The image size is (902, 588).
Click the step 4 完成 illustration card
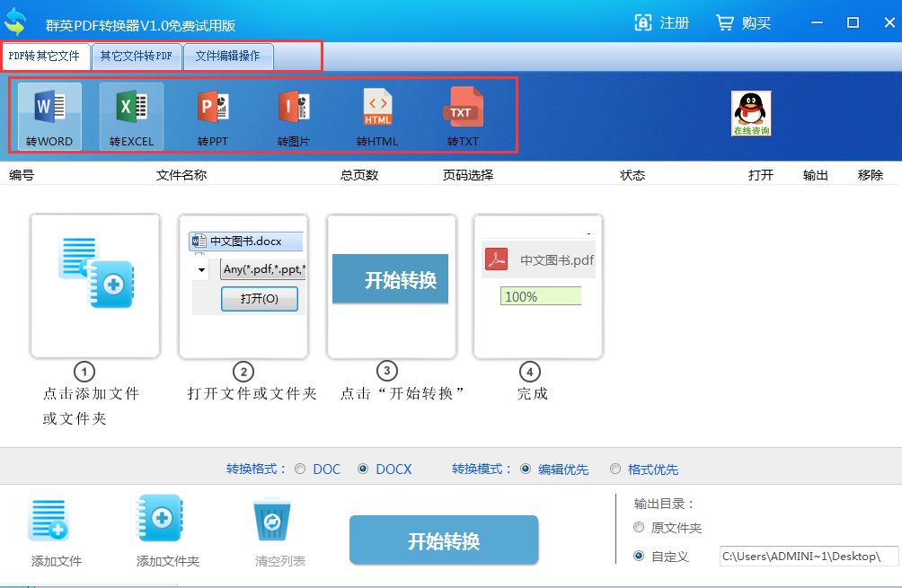coord(538,285)
